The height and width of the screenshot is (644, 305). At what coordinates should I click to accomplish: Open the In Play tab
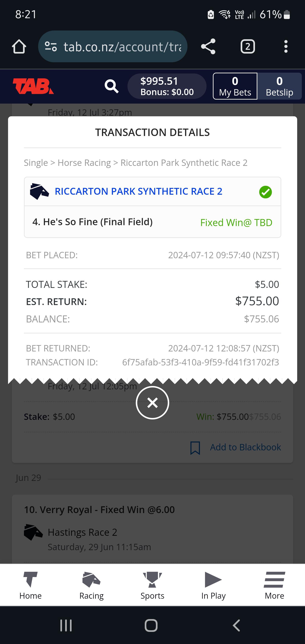tap(213, 585)
